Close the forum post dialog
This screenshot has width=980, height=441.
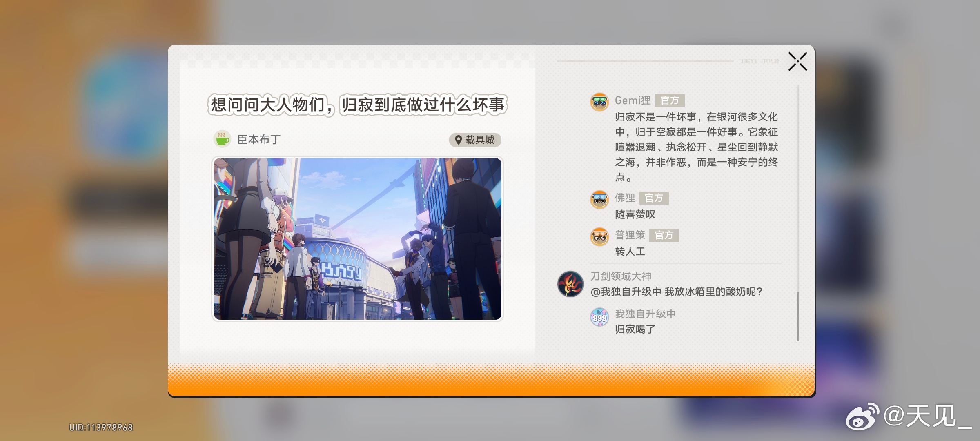[797, 62]
